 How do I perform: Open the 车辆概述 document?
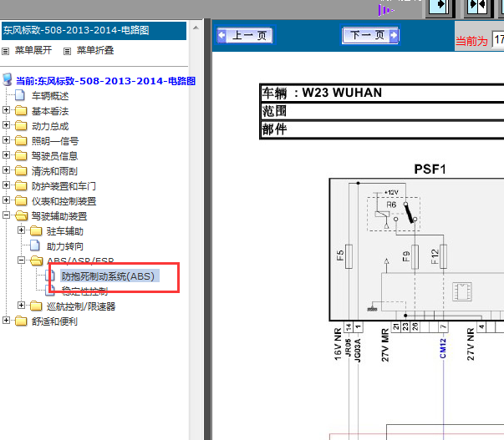50,96
